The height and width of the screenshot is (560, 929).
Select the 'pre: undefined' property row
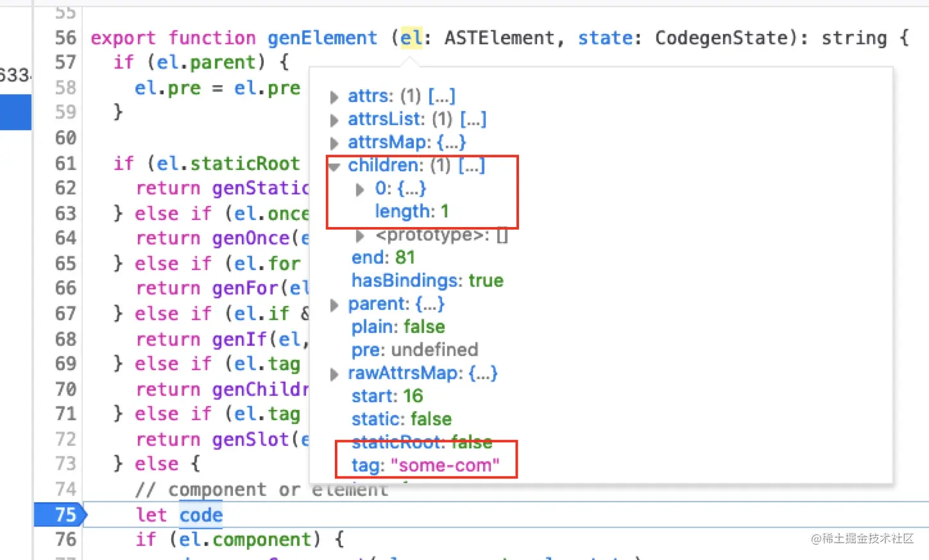(414, 350)
